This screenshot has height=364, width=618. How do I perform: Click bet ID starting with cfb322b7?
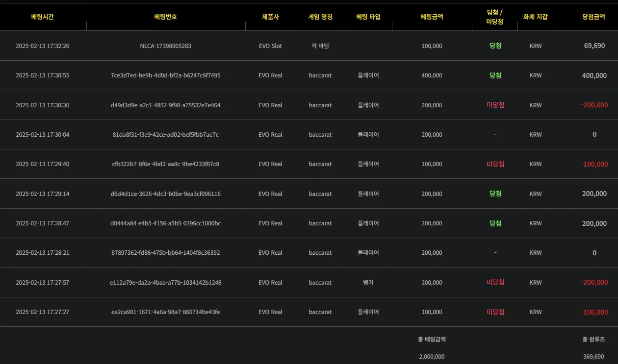pos(166,164)
